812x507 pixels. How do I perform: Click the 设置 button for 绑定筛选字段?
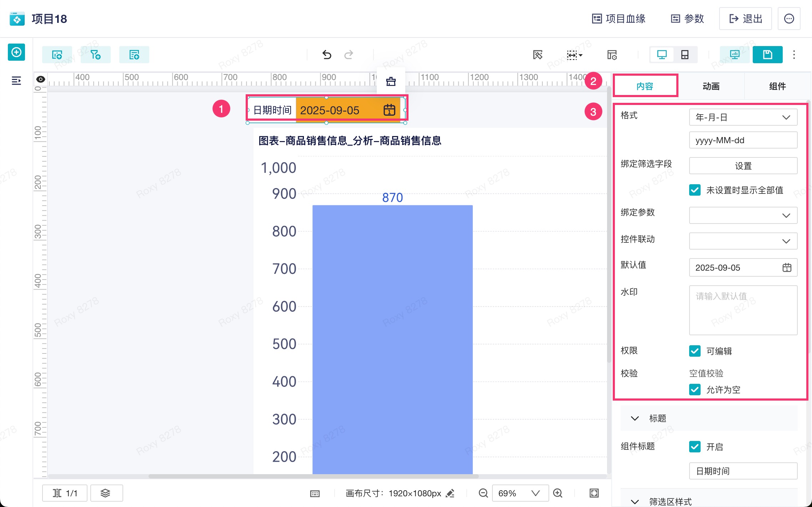tap(743, 166)
